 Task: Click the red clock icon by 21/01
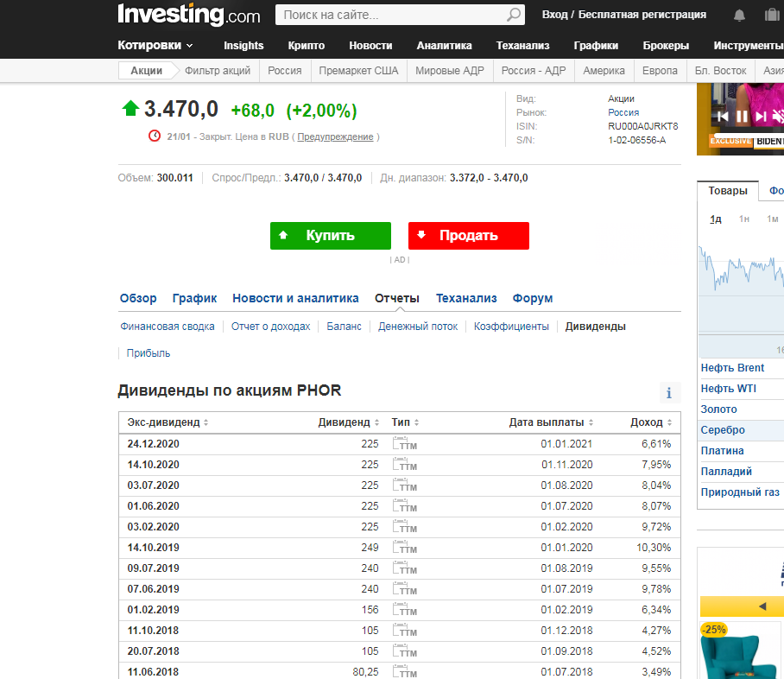coord(155,136)
